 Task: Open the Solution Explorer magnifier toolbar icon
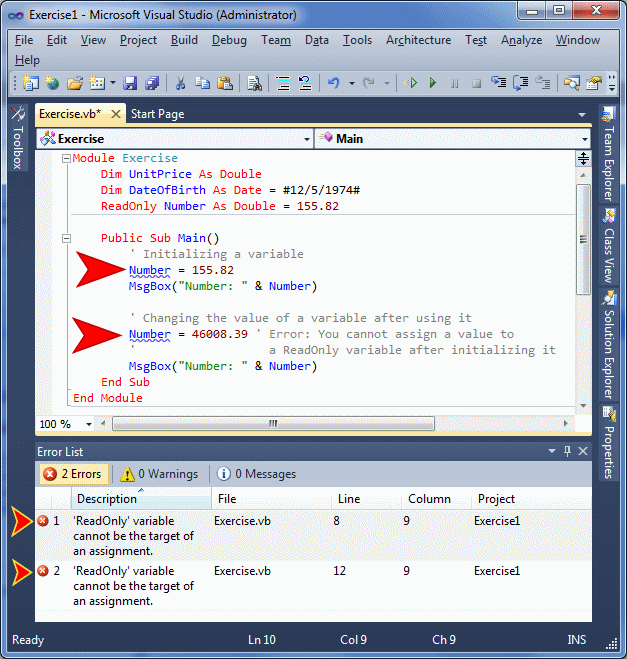572,83
